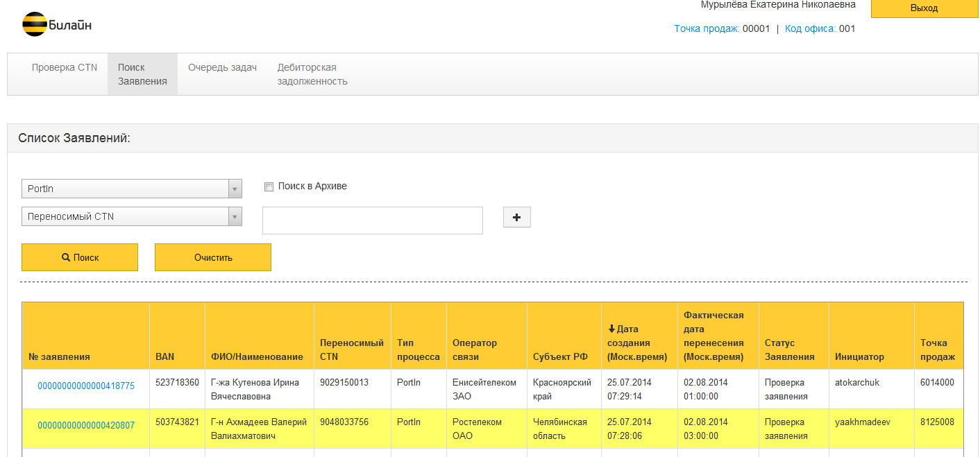Open application 00000000000000418775
The width and height of the screenshot is (980, 457).
[86, 386]
